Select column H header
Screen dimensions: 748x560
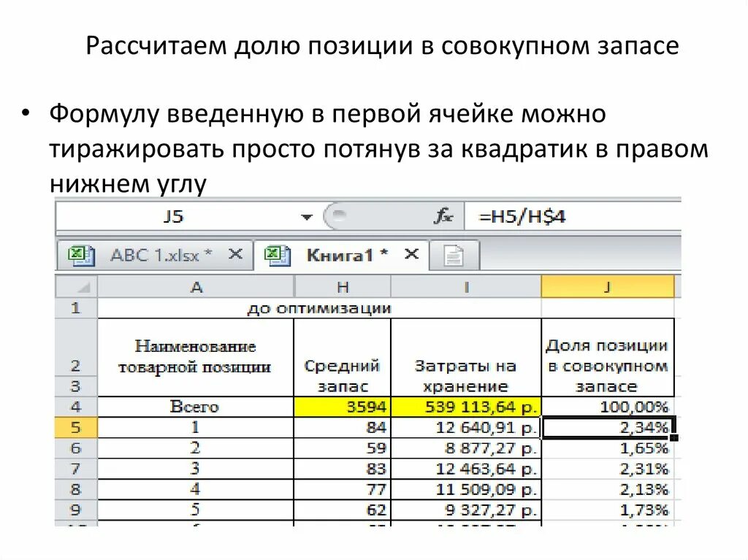click(343, 287)
